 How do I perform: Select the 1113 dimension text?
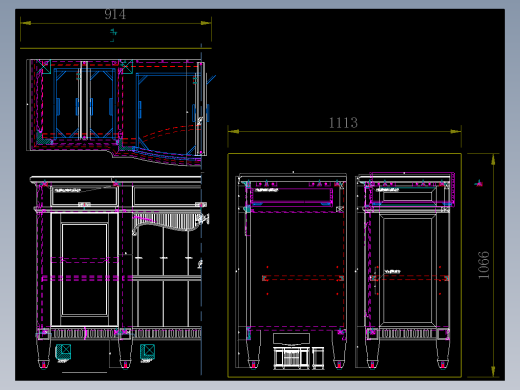point(343,123)
